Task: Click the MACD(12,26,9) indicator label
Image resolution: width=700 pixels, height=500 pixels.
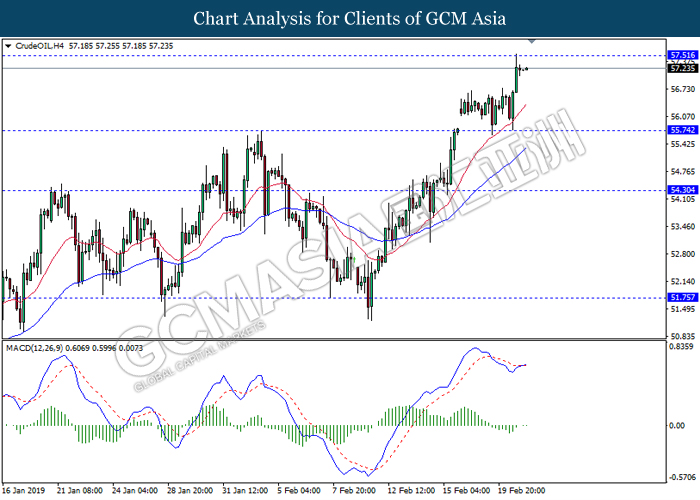Action: (34, 348)
